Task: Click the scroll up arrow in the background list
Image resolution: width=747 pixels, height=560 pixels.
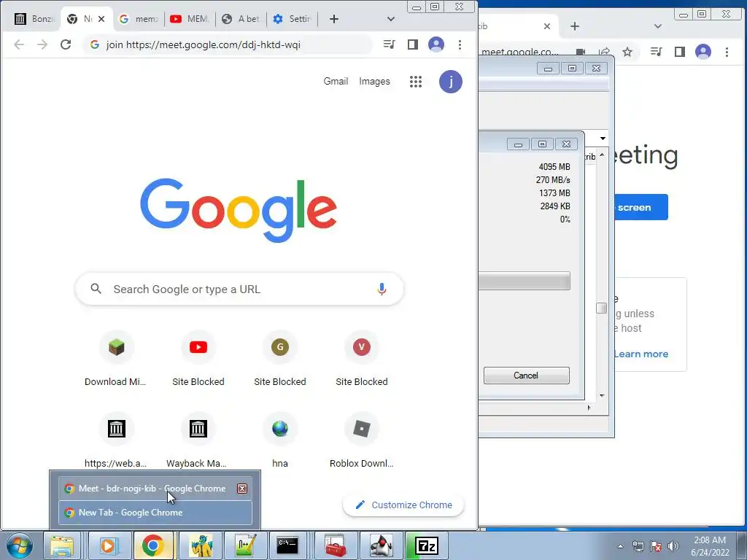Action: pyautogui.click(x=602, y=155)
